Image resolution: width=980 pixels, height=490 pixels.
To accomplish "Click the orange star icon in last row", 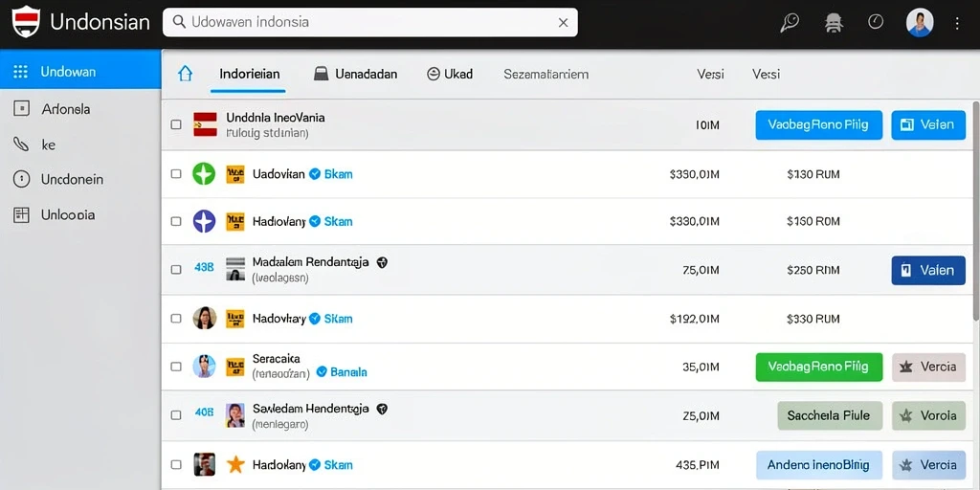I will [x=235, y=464].
